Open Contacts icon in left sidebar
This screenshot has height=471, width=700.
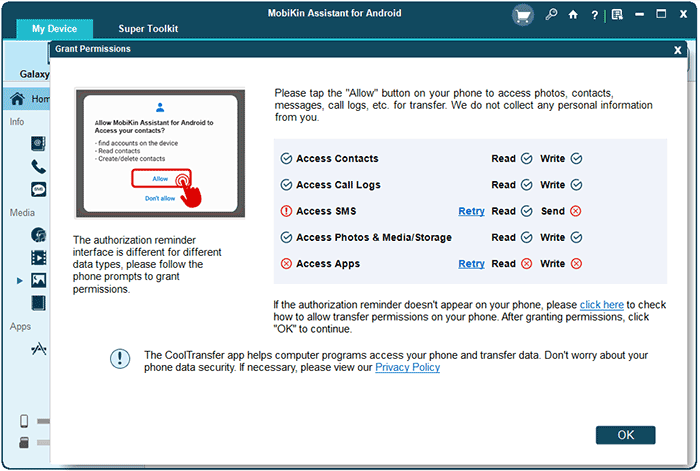pos(38,144)
